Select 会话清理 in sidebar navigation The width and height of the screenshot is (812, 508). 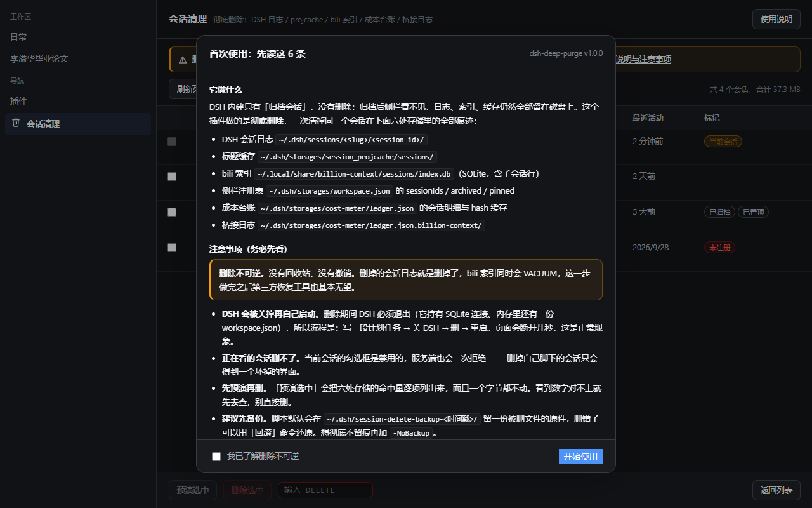78,124
